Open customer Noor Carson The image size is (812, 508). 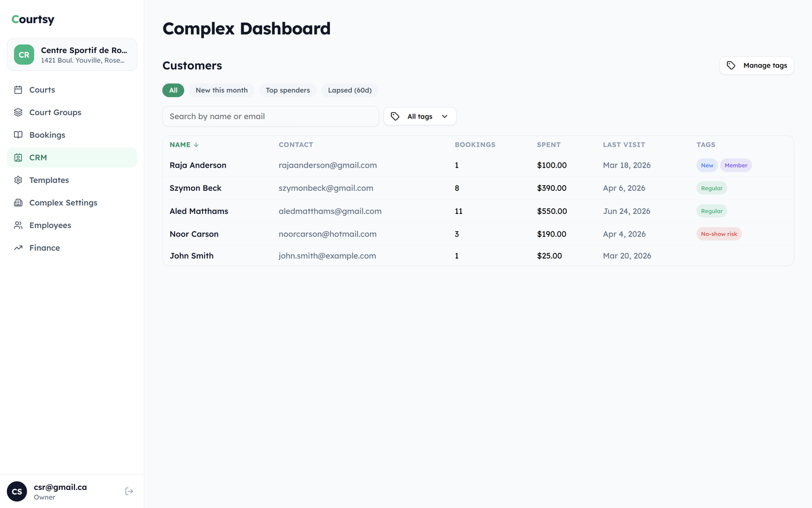[194, 234]
